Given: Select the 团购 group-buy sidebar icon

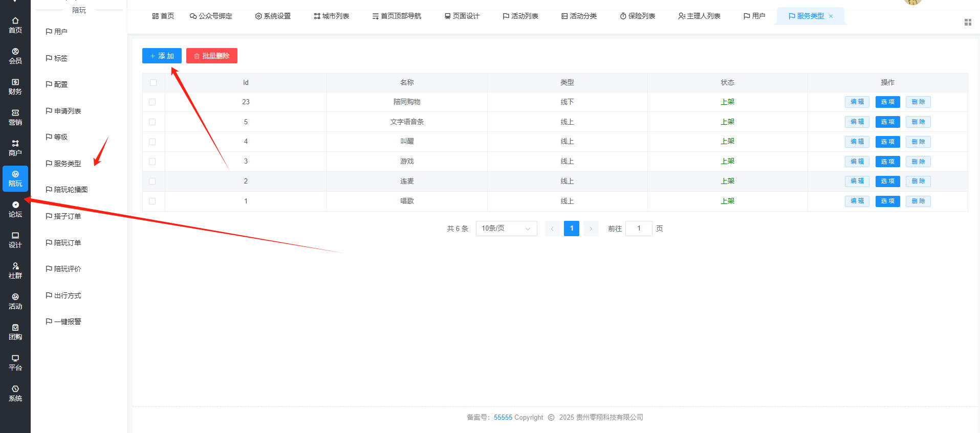Looking at the screenshot, I should pyautogui.click(x=15, y=332).
